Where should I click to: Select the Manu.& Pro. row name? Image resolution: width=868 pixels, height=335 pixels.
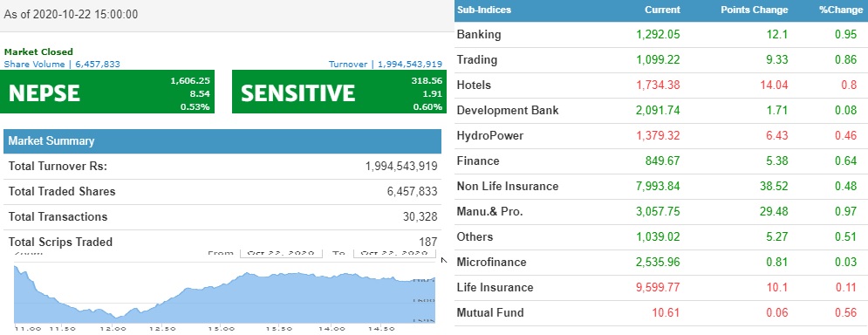tap(490, 211)
